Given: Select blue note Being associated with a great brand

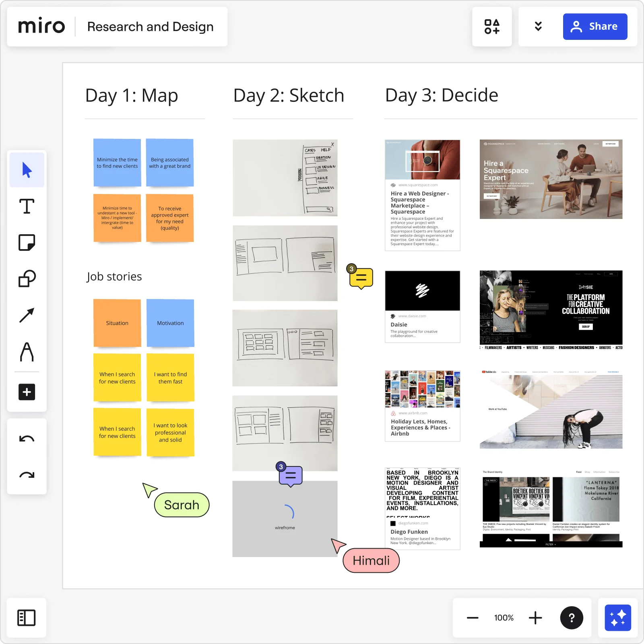Looking at the screenshot, I should [x=170, y=163].
